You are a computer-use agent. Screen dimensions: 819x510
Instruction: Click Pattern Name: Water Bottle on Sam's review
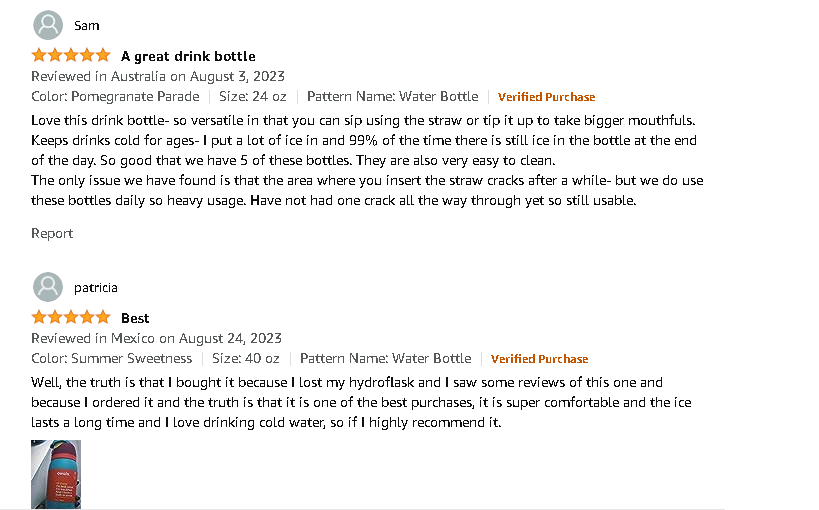tap(392, 97)
